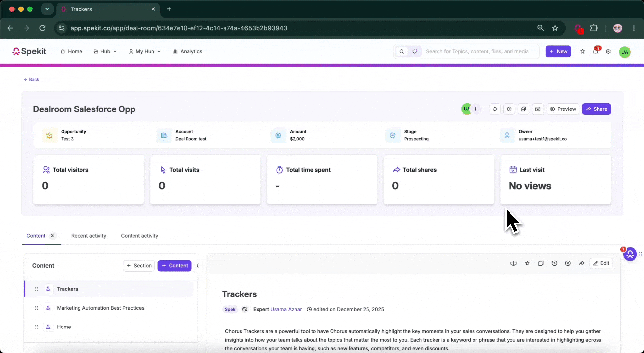Click the Trackers browser tab
The height and width of the screenshot is (353, 644).
click(108, 9)
